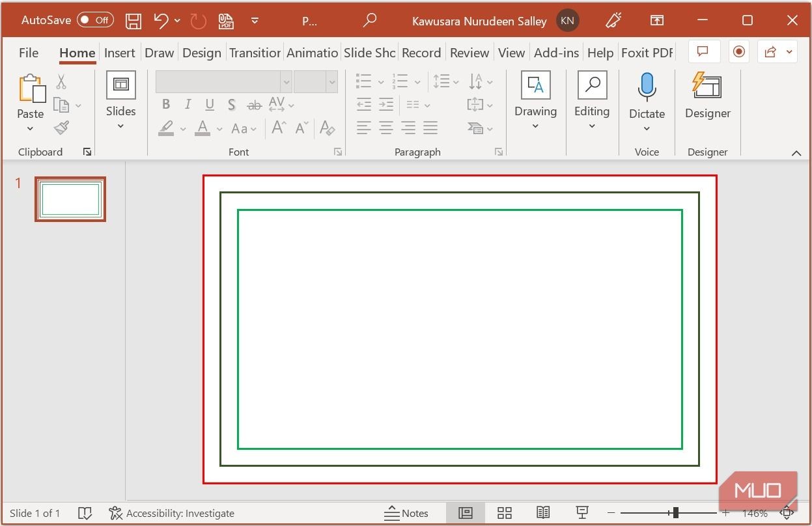Open the bullets list dropdown arrow
The height and width of the screenshot is (526, 812).
tap(381, 83)
